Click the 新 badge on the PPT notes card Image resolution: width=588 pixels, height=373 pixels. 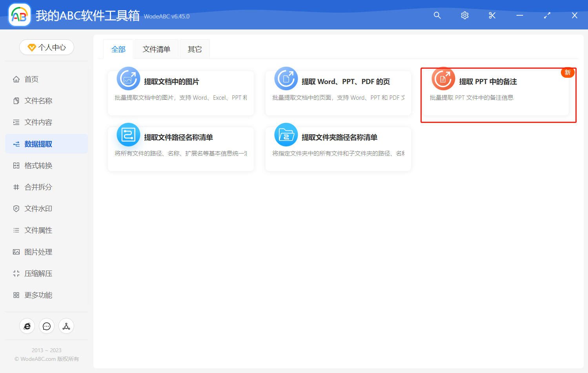pyautogui.click(x=568, y=73)
